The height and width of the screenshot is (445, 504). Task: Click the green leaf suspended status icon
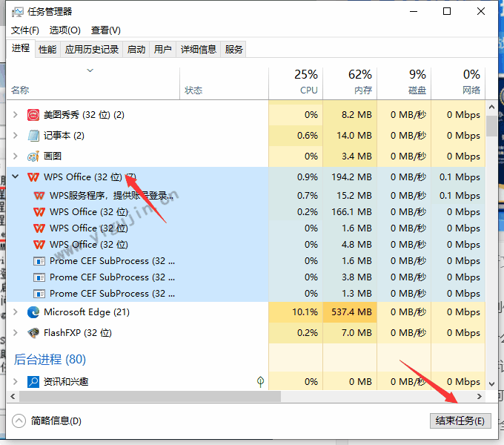point(260,382)
